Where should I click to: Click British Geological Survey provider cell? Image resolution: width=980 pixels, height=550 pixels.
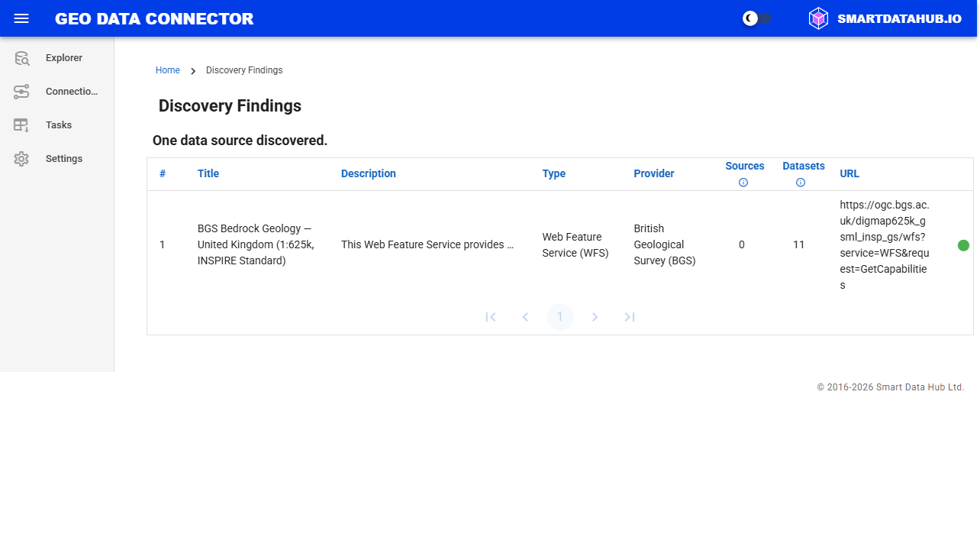point(665,244)
